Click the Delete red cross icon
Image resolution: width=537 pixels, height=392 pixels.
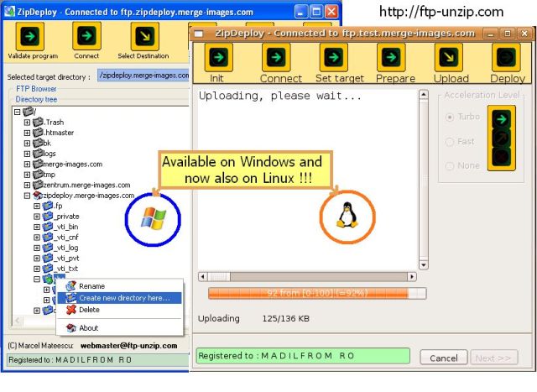point(70,310)
